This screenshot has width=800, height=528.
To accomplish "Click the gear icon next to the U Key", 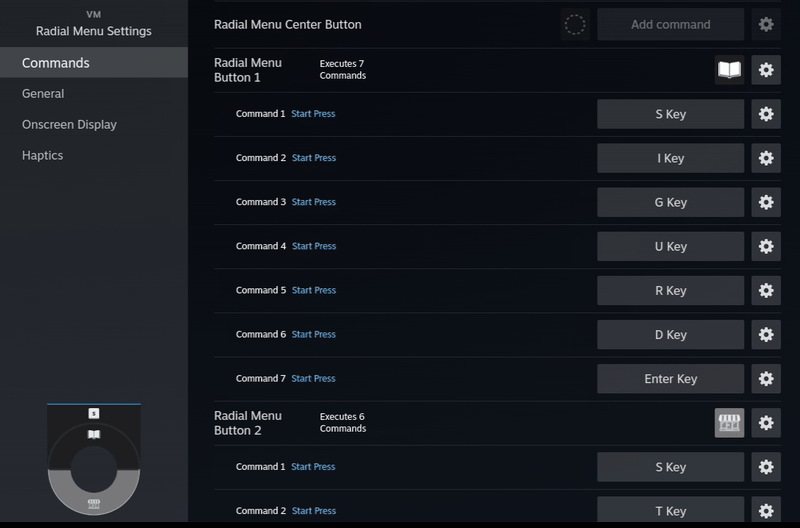I will pos(766,246).
